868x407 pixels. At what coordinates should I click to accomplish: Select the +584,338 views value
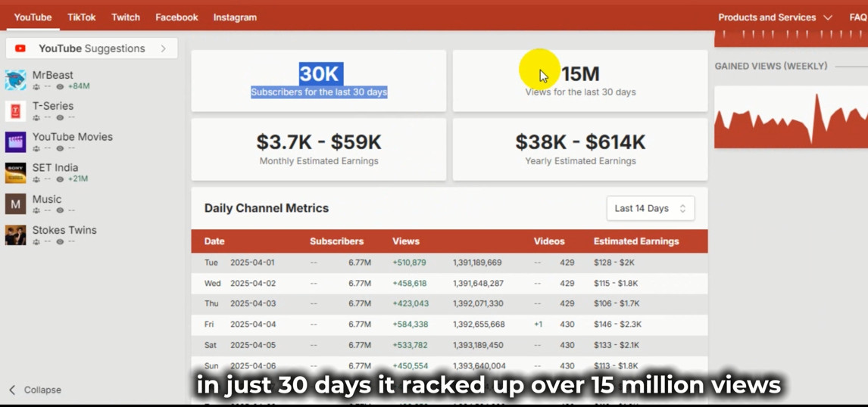pos(410,324)
